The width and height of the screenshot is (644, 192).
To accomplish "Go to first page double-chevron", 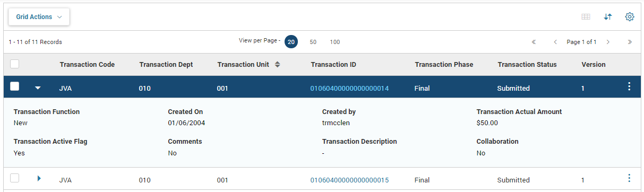I will click(x=534, y=42).
